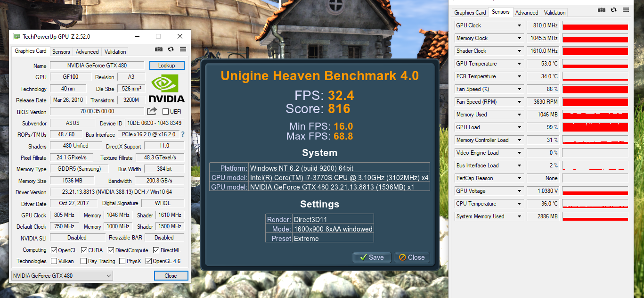
Task: Click the benchmark Score value 816
Action: (x=339, y=109)
